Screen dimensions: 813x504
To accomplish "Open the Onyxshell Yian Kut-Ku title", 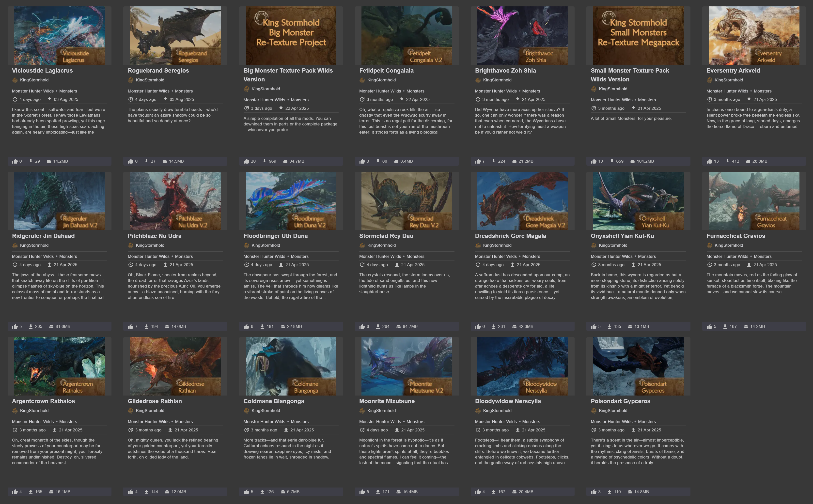I will pos(622,236).
